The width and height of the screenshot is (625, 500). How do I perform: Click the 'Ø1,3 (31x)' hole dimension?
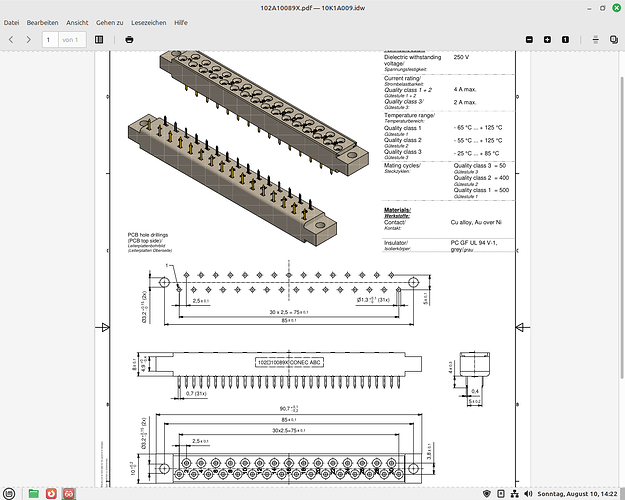coord(373,299)
